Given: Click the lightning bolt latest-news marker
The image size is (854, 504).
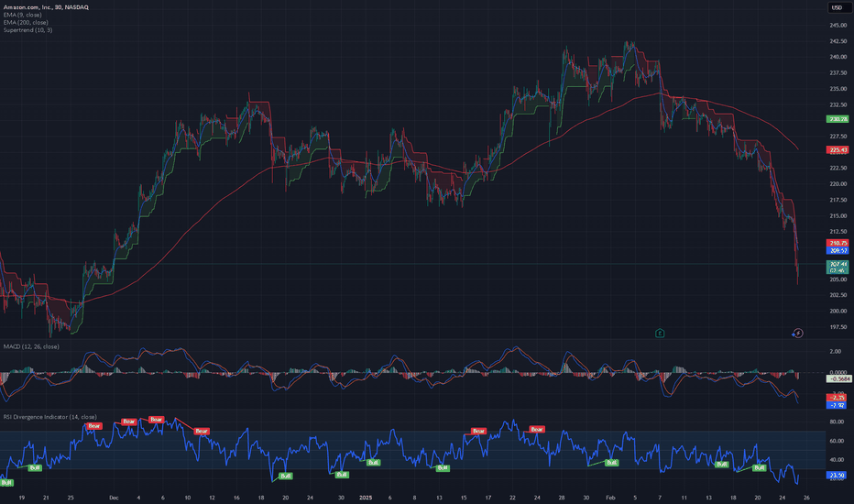Looking at the screenshot, I should pyautogui.click(x=798, y=333).
